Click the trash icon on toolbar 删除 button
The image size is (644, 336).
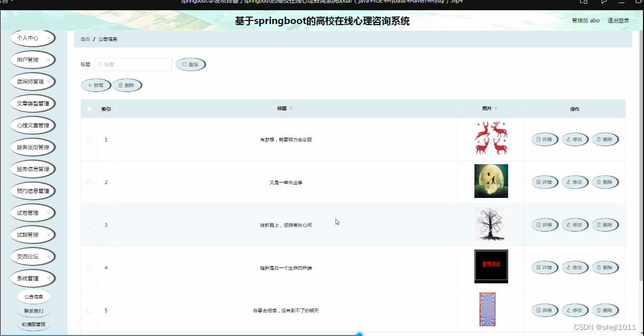[x=121, y=85]
